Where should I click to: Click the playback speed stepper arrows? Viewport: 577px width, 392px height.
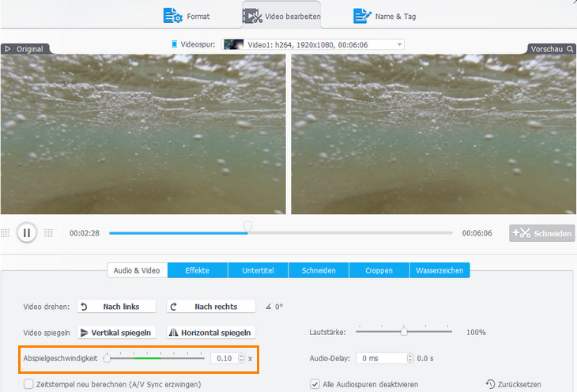pos(241,358)
